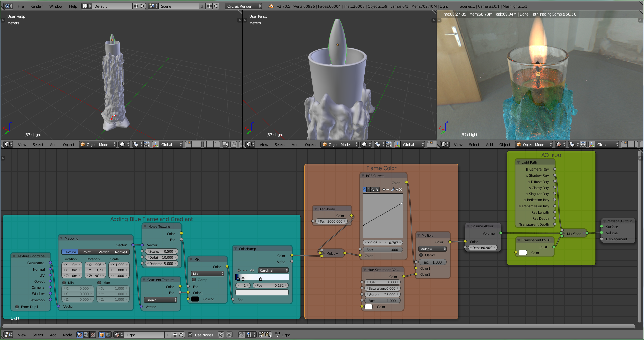Click the compositing nodes tree type icon
Screen dimensions: 644x340
pos(86,335)
